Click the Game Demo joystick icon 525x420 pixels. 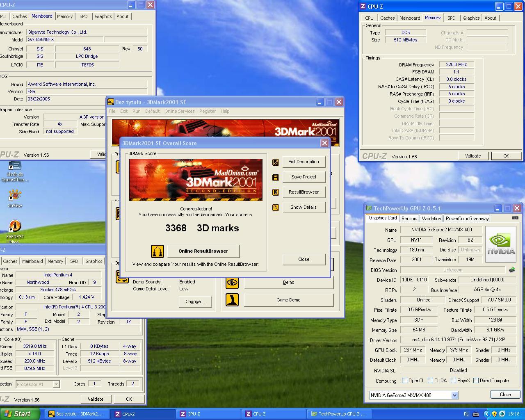coord(232,300)
